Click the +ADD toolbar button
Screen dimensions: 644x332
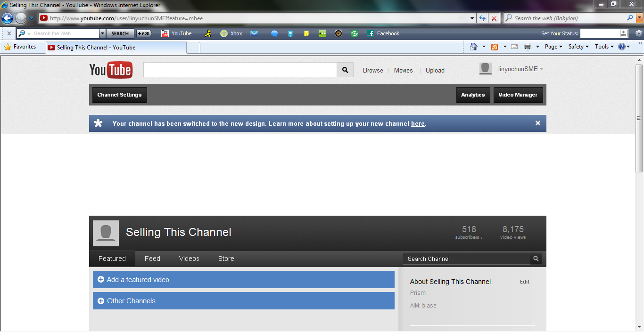144,33
